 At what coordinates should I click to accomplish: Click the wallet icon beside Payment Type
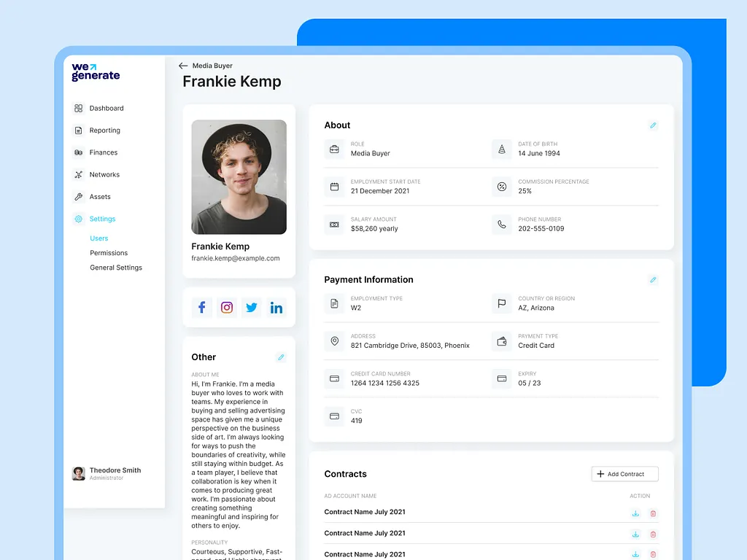pyautogui.click(x=502, y=341)
